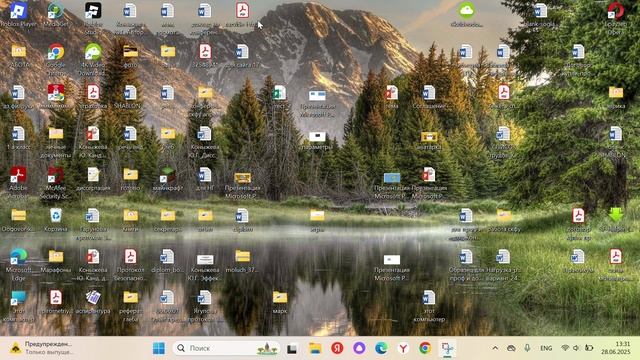The height and width of the screenshot is (360, 640).
Task: Select the moluch_37... folder
Action: [x=242, y=256]
